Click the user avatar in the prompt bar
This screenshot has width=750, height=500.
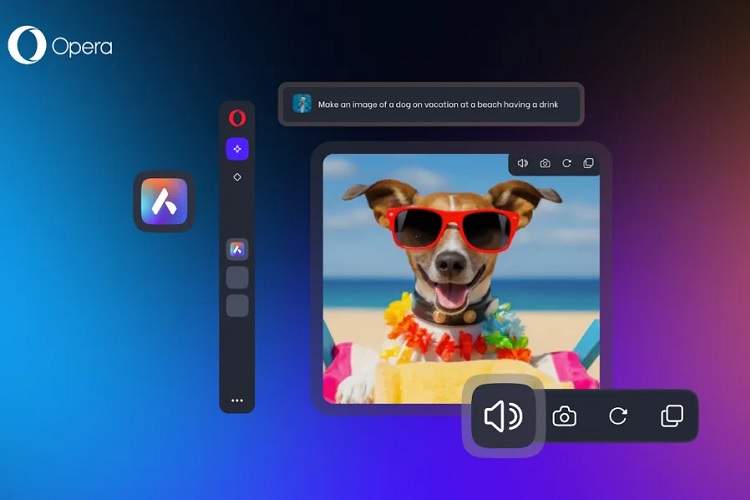point(302,104)
